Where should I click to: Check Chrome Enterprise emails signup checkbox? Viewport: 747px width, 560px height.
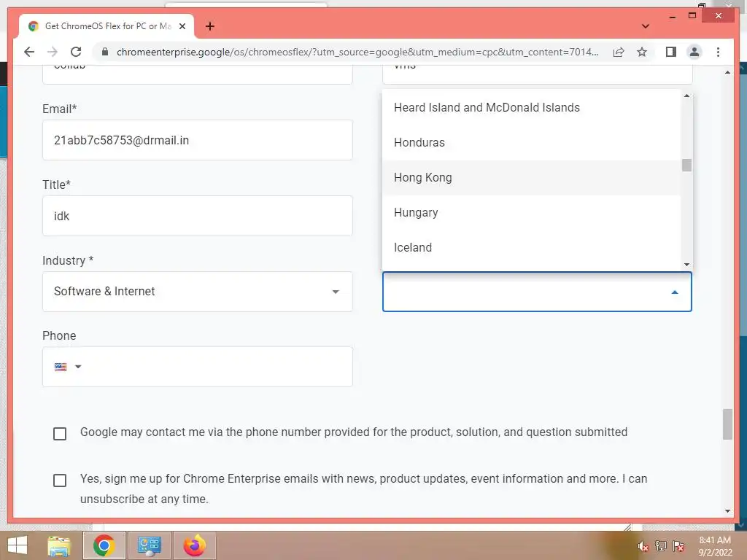pos(60,480)
